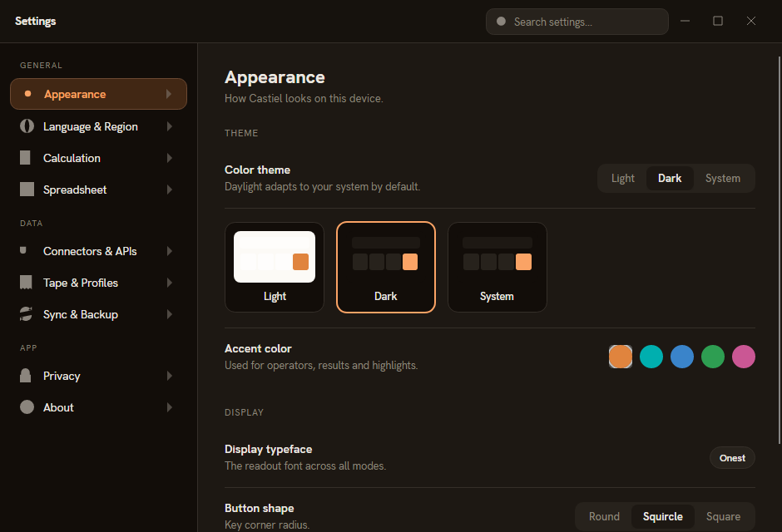The width and height of the screenshot is (782, 532).
Task: Close the Settings window
Action: [x=751, y=21]
